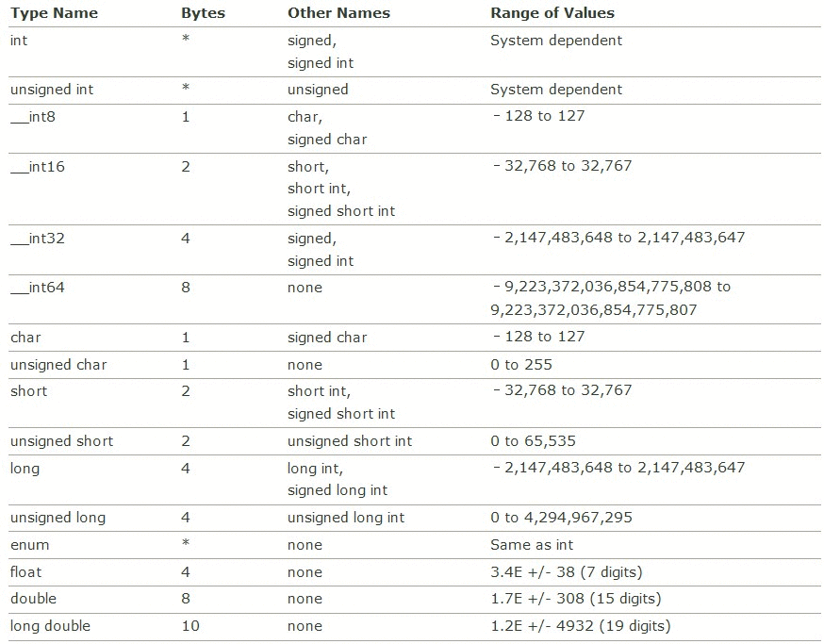824x644 pixels.
Task: Select the __int8 type name cell
Action: click(33, 117)
